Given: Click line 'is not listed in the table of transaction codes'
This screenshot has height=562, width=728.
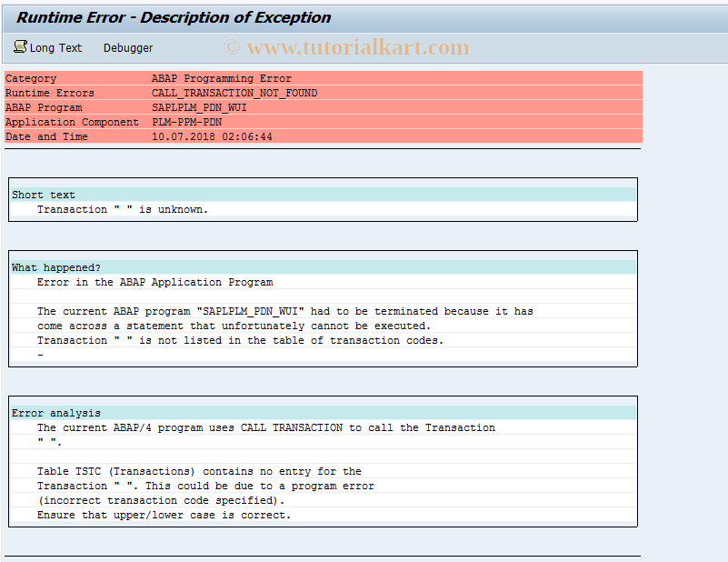Looking at the screenshot, I should (x=241, y=340).
